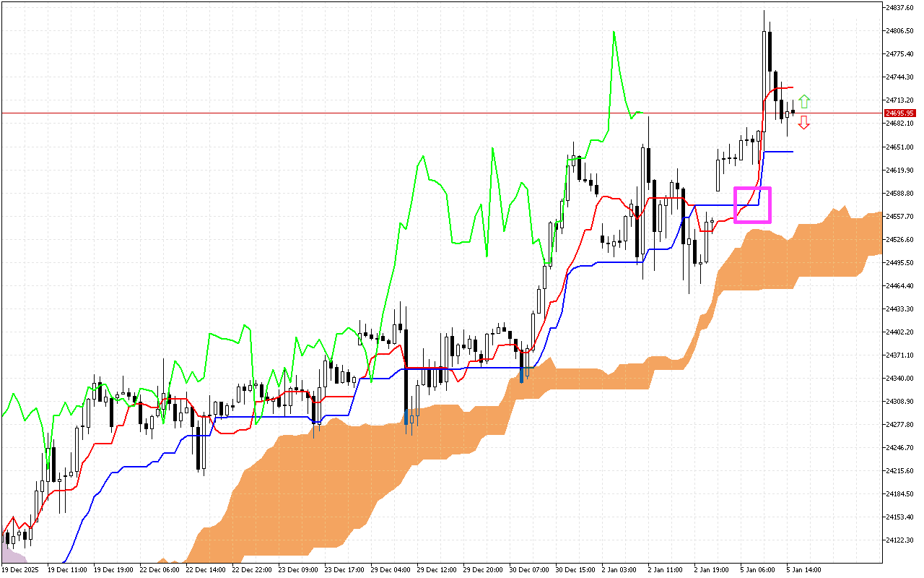Click the peak of the green lagging line
Image resolution: width=924 pixels, height=578 pixels.
pyautogui.click(x=614, y=33)
